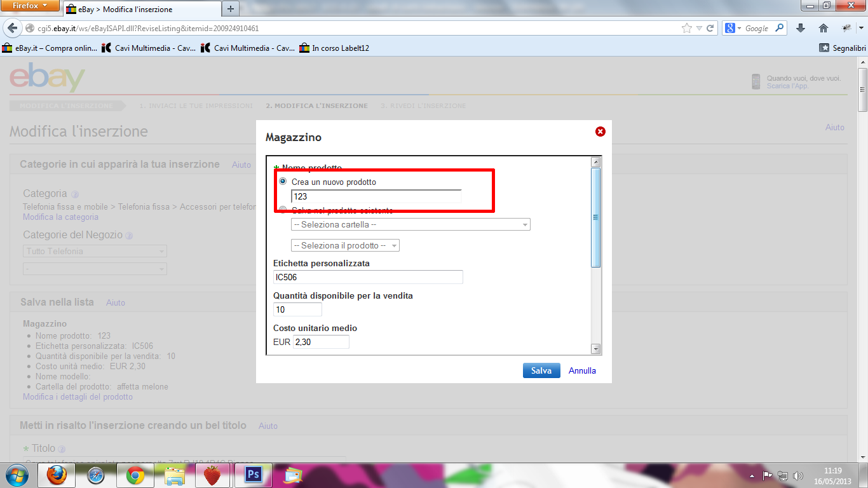Open Action Center flag icon in tray

click(767, 475)
